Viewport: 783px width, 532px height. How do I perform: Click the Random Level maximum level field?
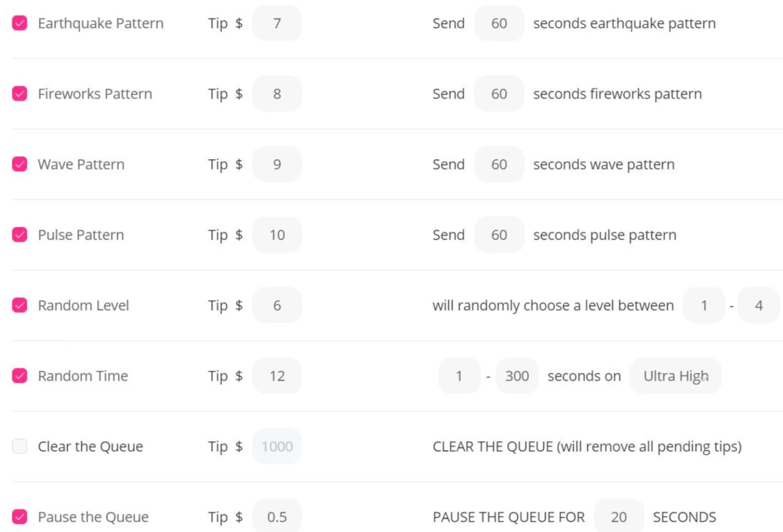coord(758,305)
